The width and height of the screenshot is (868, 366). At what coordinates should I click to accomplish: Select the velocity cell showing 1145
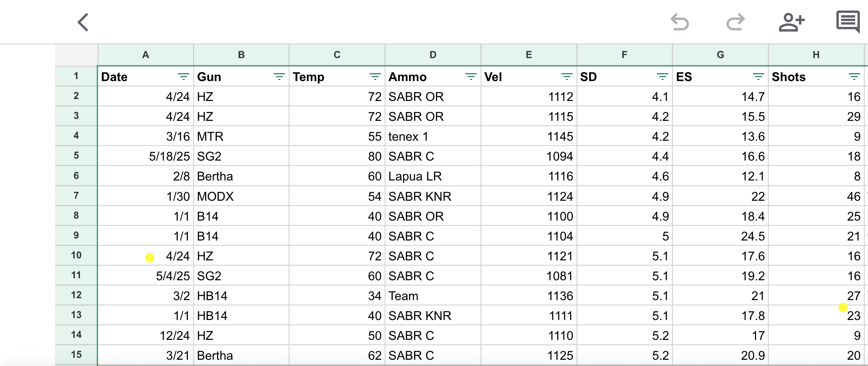[x=528, y=136]
